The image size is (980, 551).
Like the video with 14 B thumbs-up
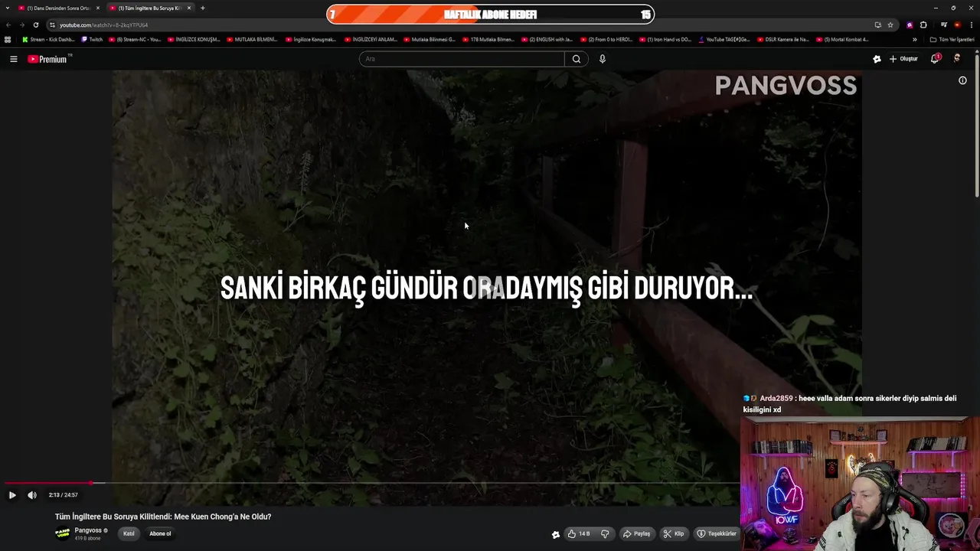[x=579, y=533]
